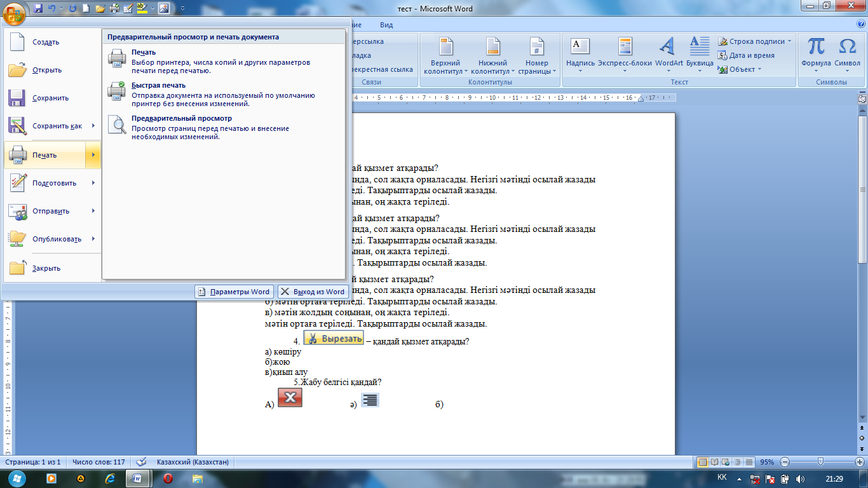This screenshot has width=868, height=488.
Task: Redo the last action in toolbar
Action: tap(72, 9)
